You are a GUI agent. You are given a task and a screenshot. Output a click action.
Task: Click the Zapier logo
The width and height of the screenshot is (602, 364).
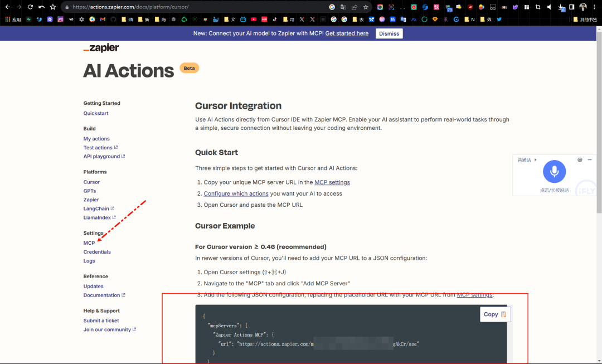[101, 48]
